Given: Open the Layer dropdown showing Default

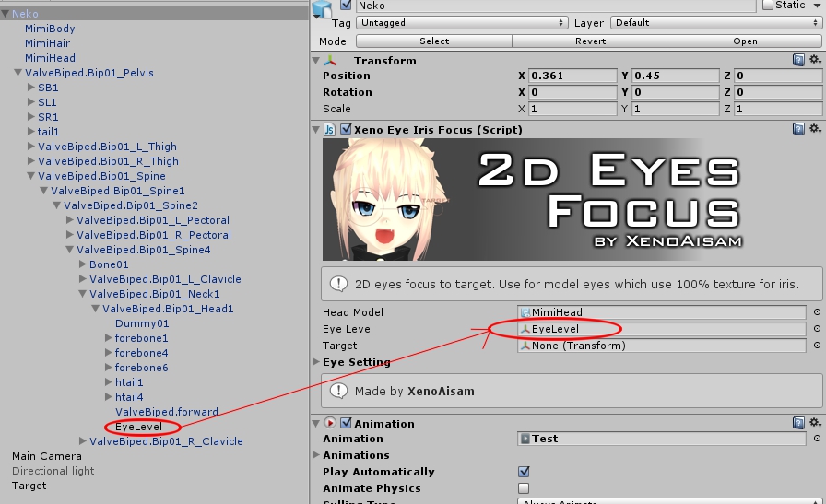Looking at the screenshot, I should (x=702, y=22).
